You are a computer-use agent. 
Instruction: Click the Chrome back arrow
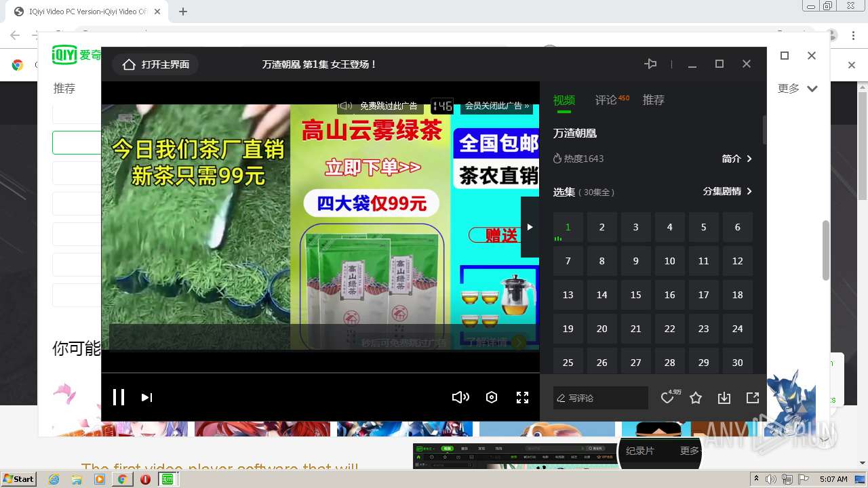[15, 35]
